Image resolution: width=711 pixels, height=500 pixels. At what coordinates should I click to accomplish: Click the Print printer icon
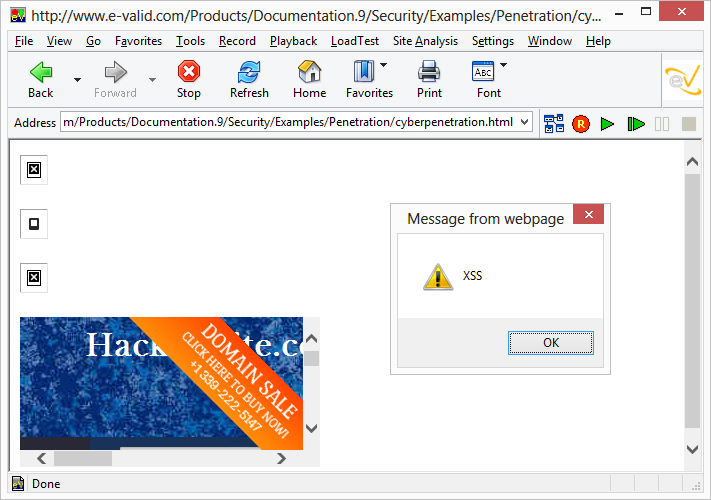tap(429, 72)
